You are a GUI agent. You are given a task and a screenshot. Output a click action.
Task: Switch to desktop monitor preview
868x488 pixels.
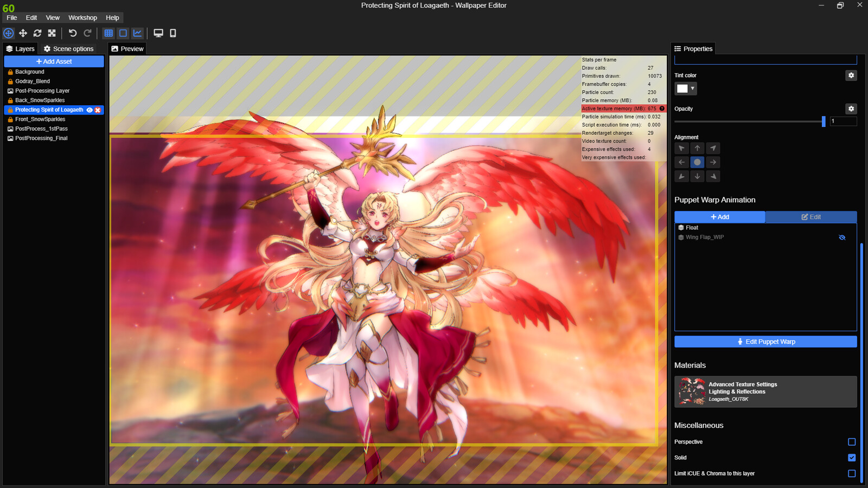pyautogui.click(x=158, y=33)
